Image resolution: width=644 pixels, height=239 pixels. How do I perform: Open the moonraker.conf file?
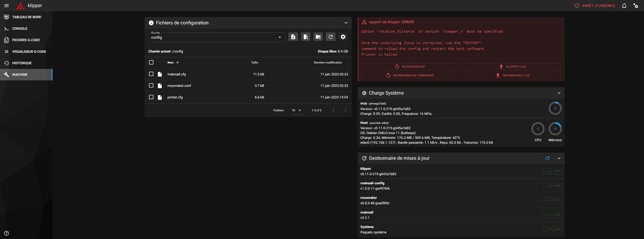pyautogui.click(x=179, y=86)
